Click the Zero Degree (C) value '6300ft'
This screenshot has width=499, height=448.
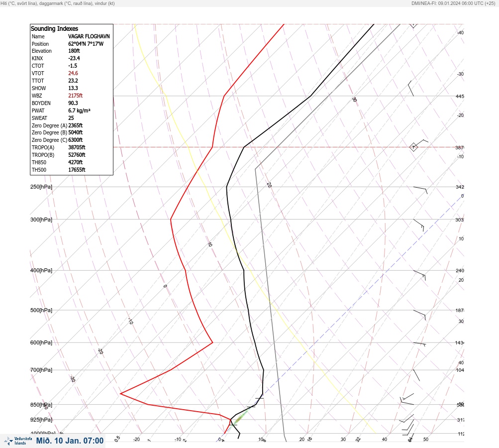click(x=75, y=140)
